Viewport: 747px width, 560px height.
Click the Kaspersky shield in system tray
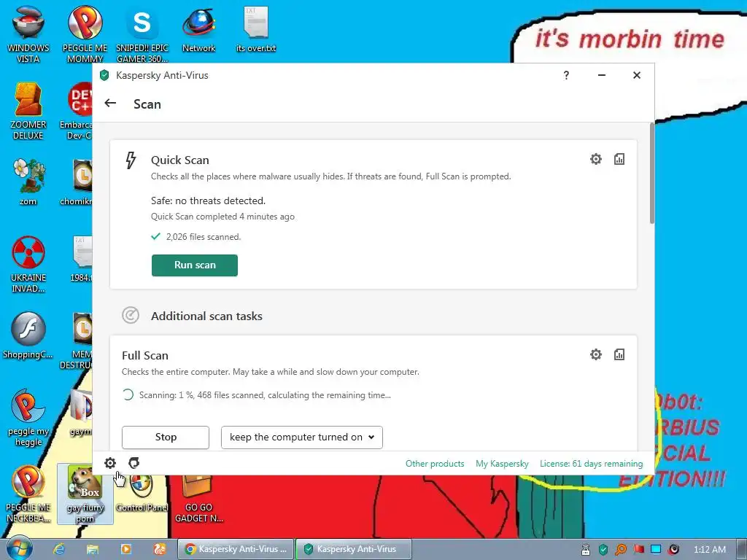tap(603, 550)
